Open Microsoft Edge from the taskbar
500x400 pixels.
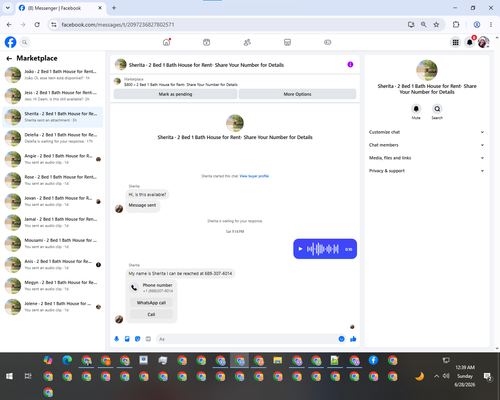67,360
